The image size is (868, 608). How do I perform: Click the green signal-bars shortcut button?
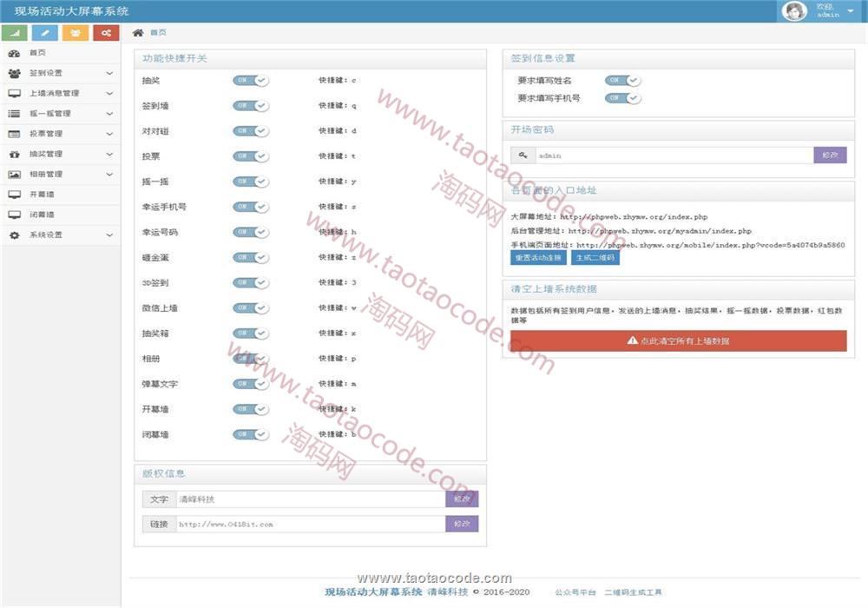click(x=15, y=33)
